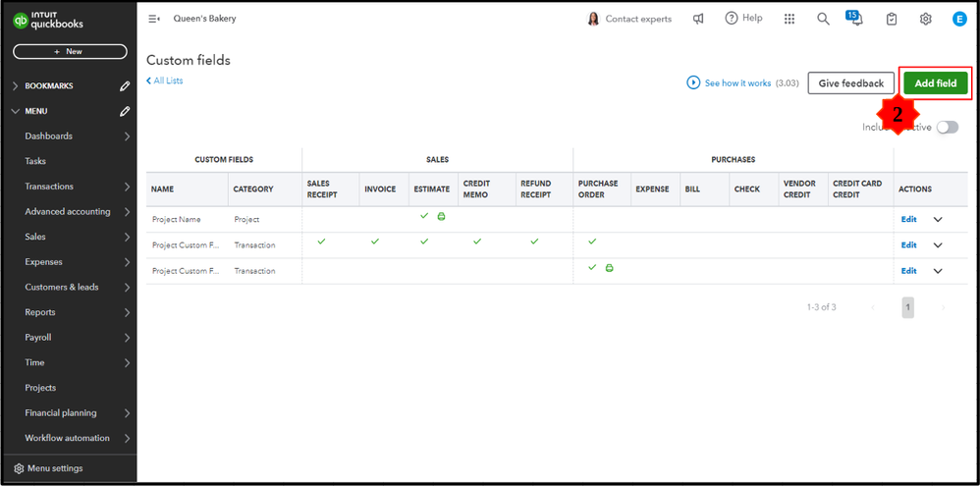Open the Projects menu item
The height and width of the screenshot is (486, 980).
[40, 388]
